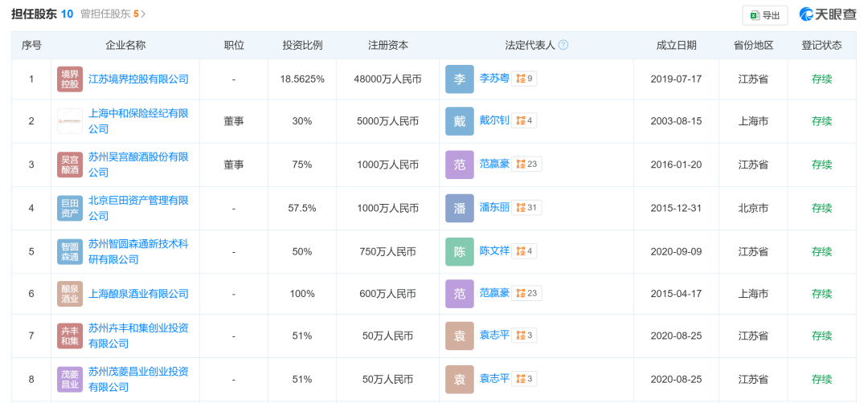This screenshot has width=868, height=403.
Task: Click 范 avatar in row 3
Action: coord(460,165)
